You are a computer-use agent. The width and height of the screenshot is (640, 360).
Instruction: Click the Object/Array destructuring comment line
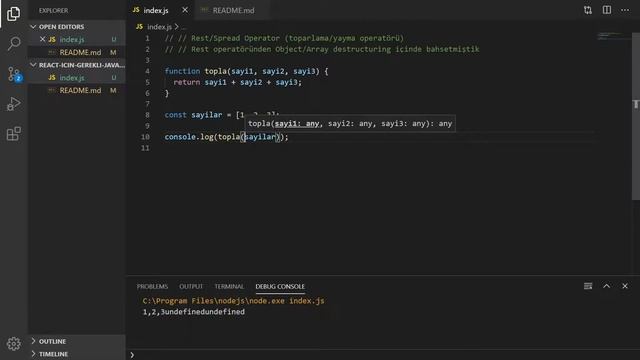coord(322,49)
